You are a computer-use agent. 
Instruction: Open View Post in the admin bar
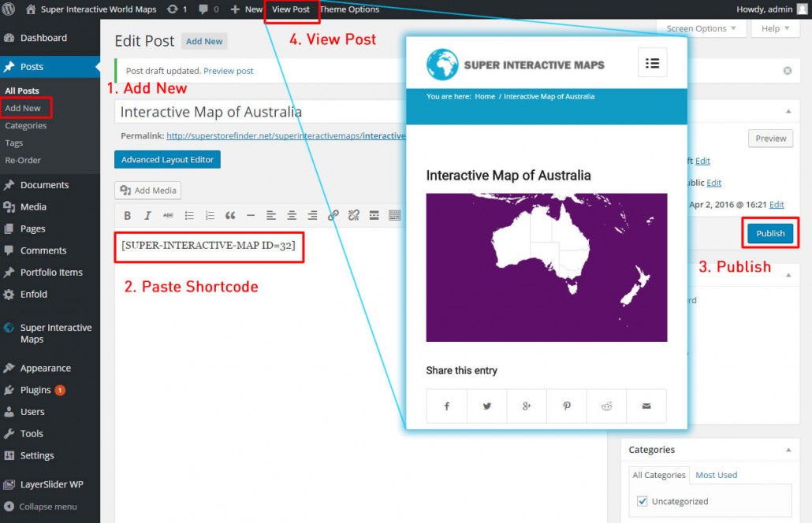tap(292, 9)
